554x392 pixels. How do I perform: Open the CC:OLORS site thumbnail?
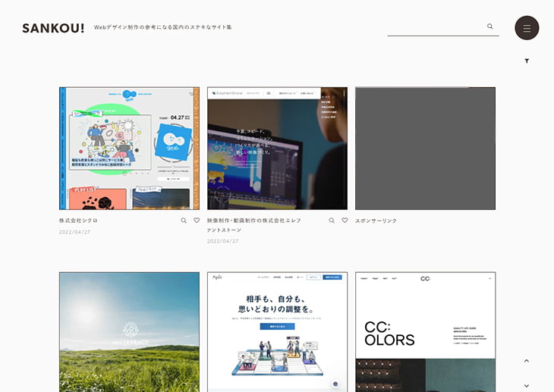click(x=425, y=332)
